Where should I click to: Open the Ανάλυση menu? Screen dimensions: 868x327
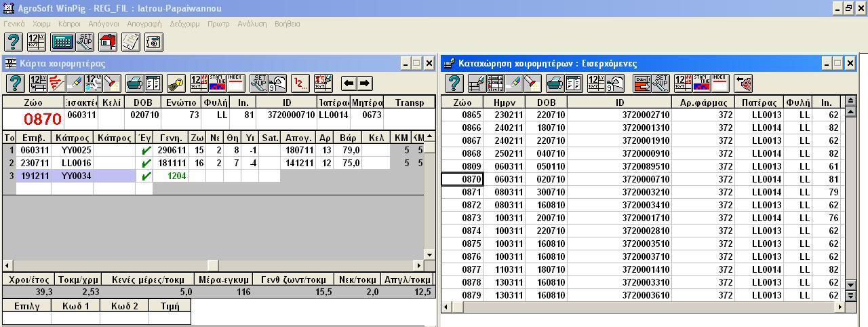point(252,24)
